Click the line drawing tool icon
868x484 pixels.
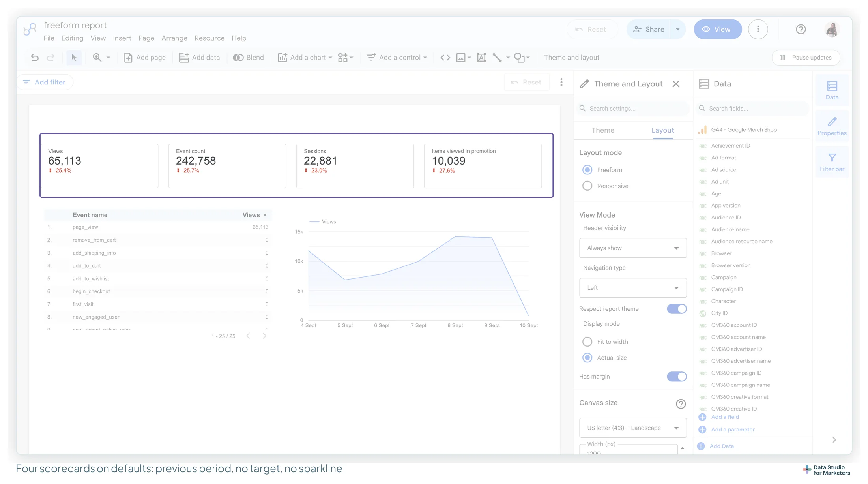click(x=497, y=58)
